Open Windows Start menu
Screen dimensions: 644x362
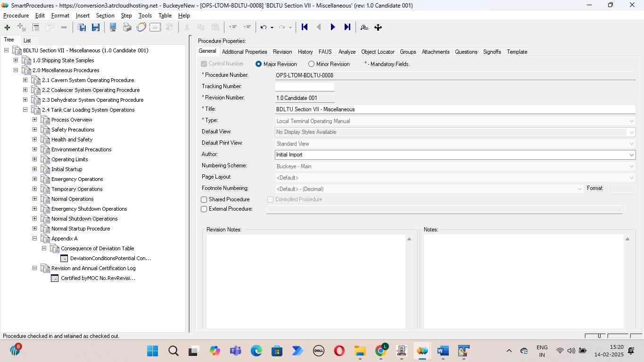(152, 351)
